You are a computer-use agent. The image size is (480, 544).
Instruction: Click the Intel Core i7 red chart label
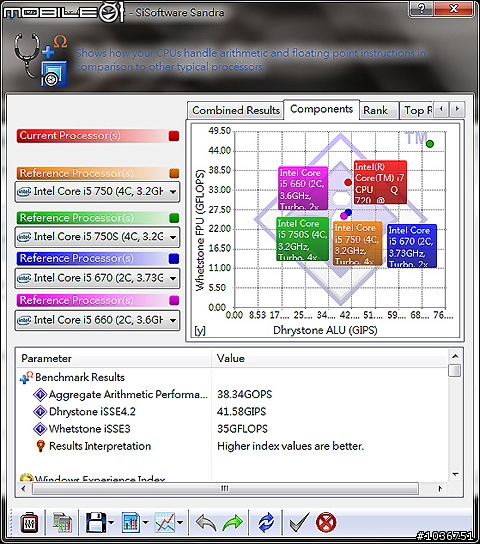point(380,182)
